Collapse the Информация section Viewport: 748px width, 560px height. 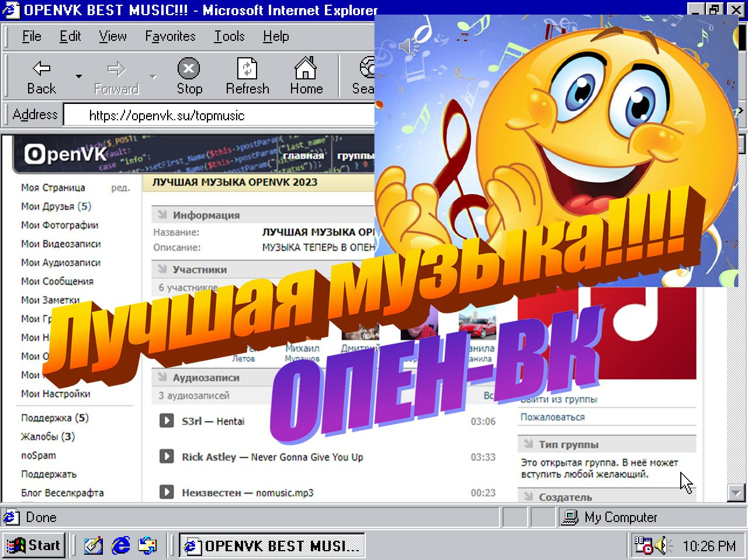[x=162, y=215]
